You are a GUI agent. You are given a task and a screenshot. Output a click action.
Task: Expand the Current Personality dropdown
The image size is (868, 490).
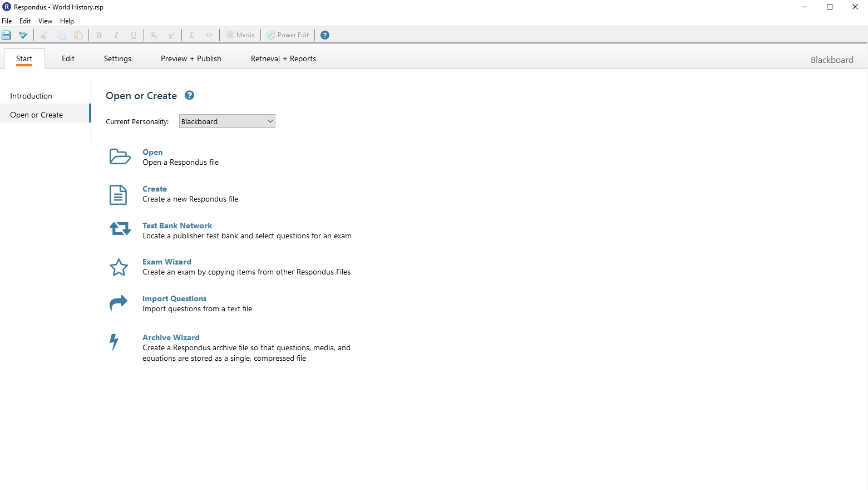pyautogui.click(x=227, y=121)
